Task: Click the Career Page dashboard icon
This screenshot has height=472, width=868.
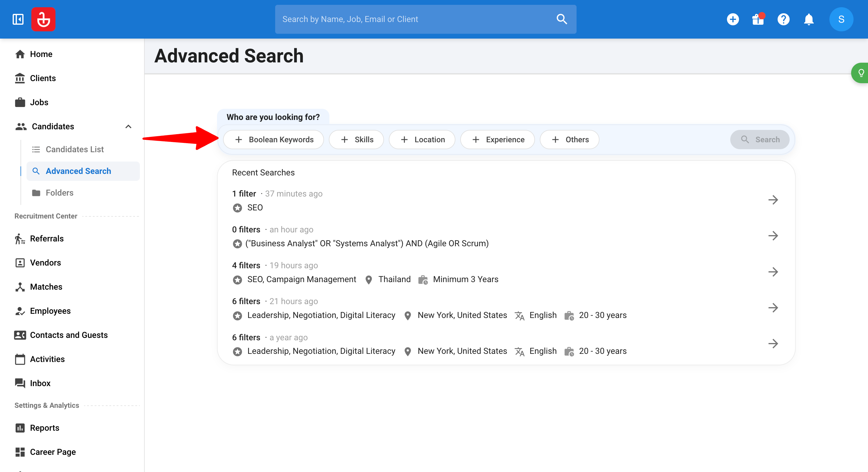Action: tap(20, 452)
